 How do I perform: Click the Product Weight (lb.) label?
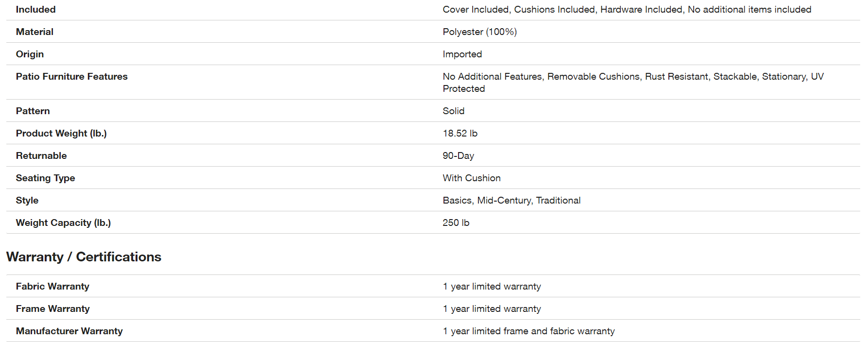pos(61,133)
